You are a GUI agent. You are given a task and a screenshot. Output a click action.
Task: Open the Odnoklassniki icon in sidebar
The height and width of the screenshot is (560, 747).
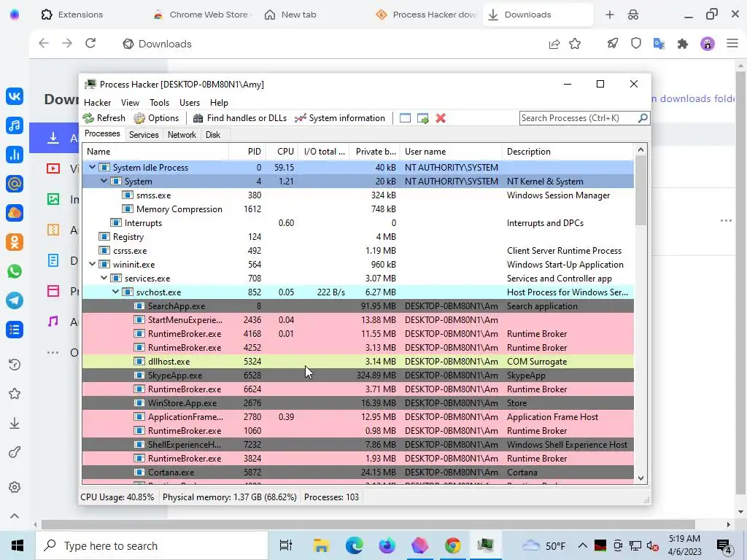15,242
